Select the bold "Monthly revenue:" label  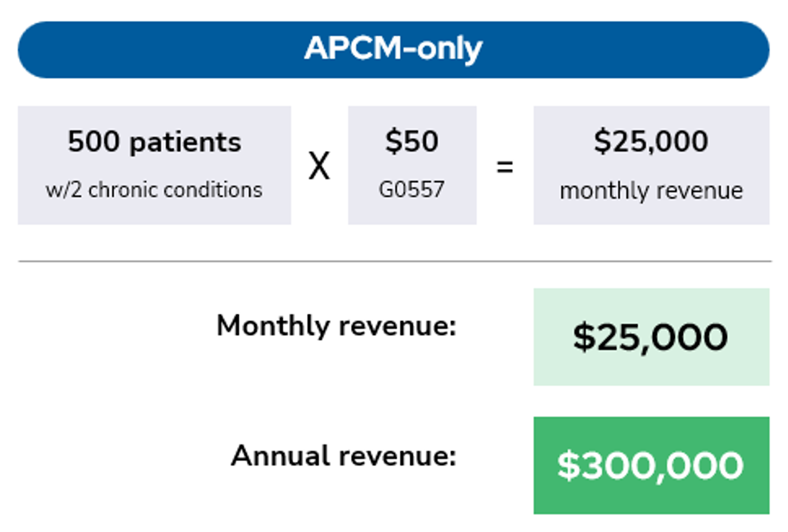(336, 325)
